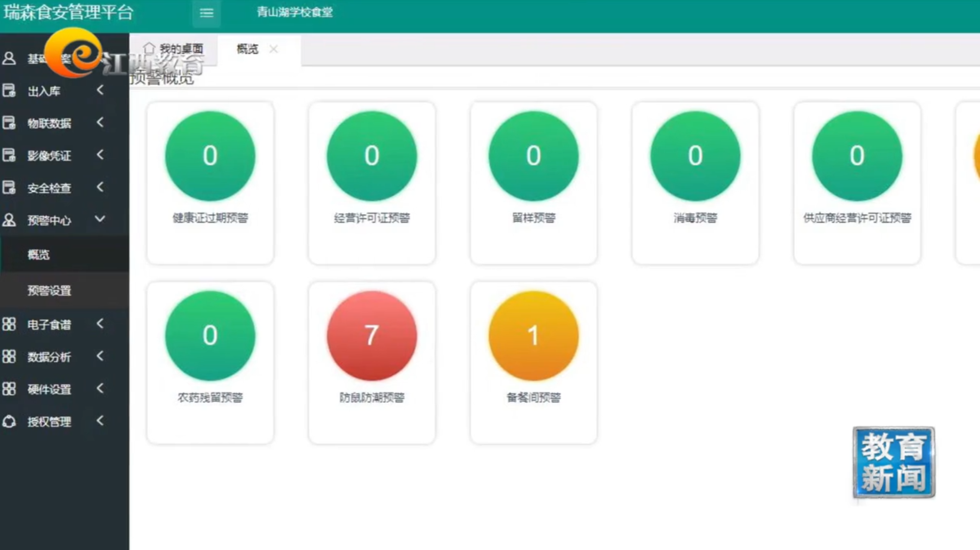Click the 影像凭证 sidebar icon
The width and height of the screenshot is (980, 550).
coord(9,155)
